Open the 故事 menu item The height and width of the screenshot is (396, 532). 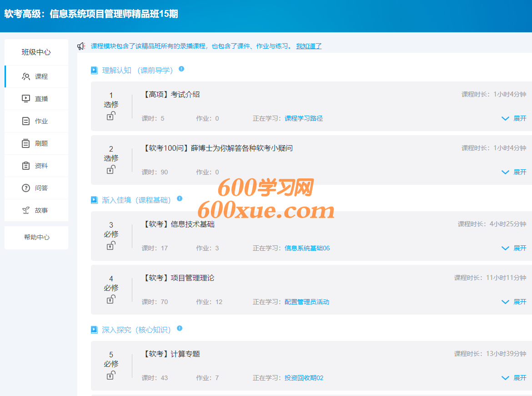36,210
